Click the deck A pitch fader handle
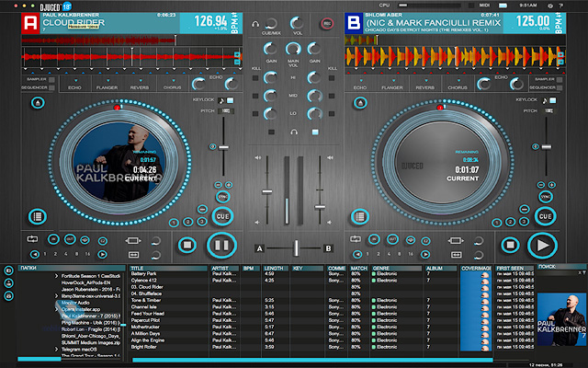Image resolution: width=588 pixels, height=368 pixels. tap(223, 147)
